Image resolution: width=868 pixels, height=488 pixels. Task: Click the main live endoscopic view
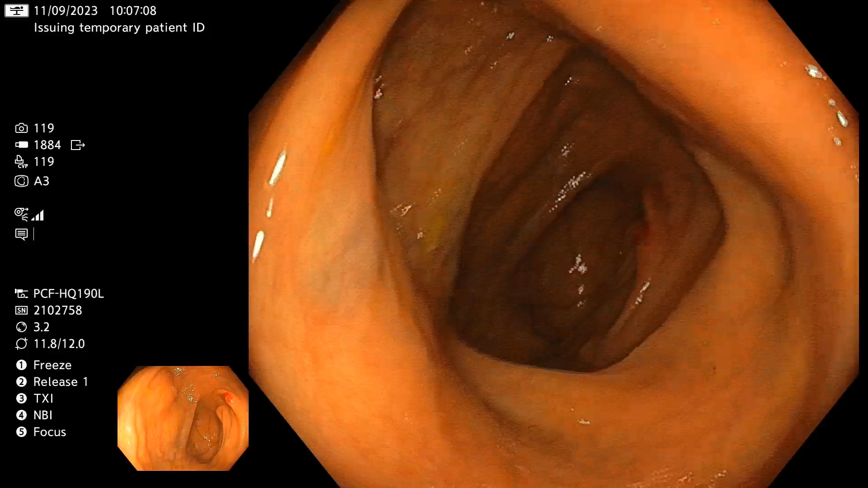[554, 244]
